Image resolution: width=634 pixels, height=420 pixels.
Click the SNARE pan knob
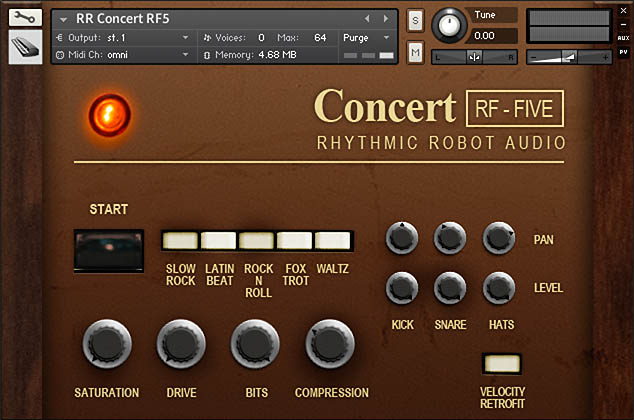pos(450,238)
